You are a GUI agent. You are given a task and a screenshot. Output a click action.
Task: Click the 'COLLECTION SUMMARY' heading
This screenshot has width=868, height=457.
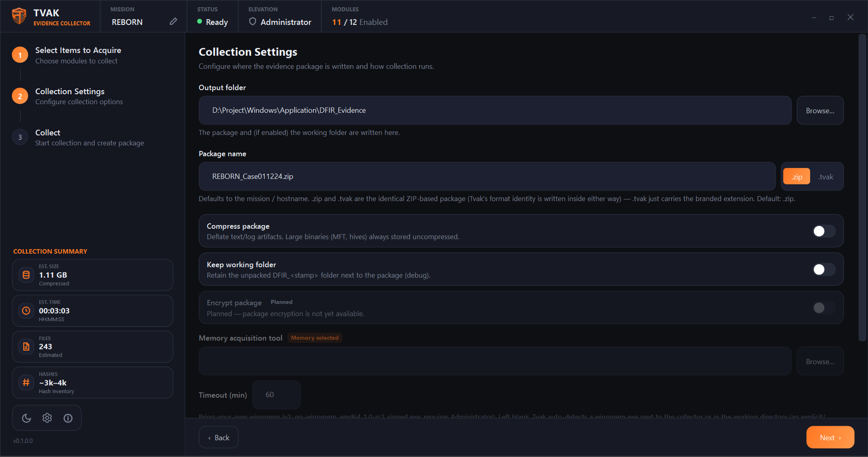(x=50, y=251)
